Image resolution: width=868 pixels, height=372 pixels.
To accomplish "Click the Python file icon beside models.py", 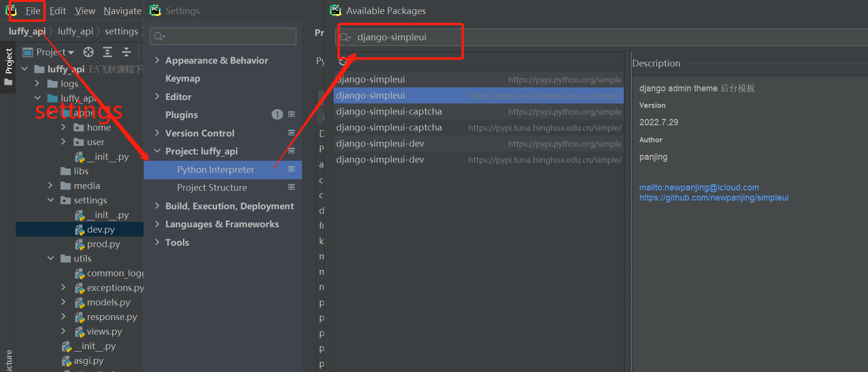I will [80, 303].
